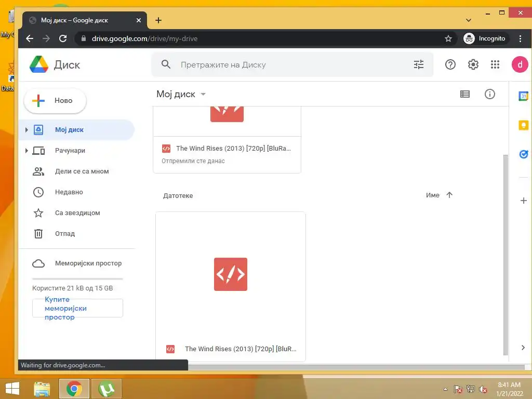Screen dimensions: 532x399
Task: Open Дели се са мном
Action: point(82,171)
